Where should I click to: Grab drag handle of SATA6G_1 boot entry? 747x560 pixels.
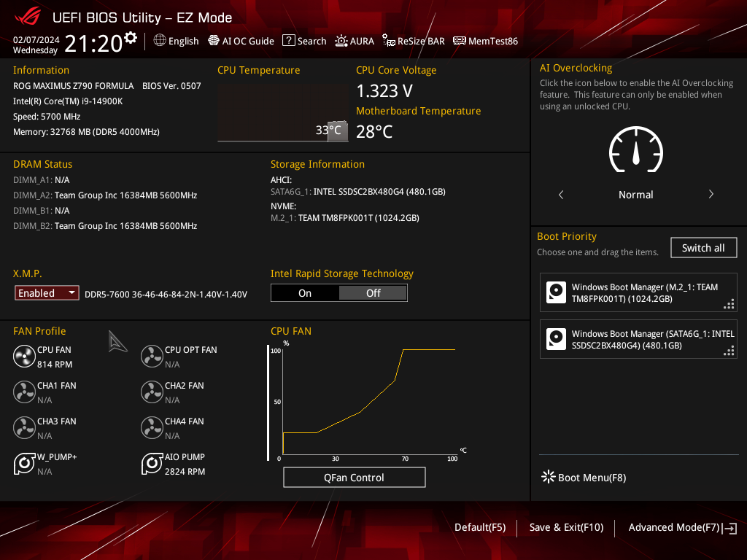[x=729, y=351]
